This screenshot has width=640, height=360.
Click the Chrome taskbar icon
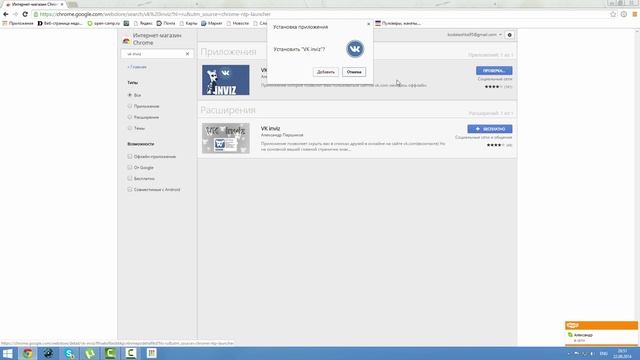pos(27,353)
